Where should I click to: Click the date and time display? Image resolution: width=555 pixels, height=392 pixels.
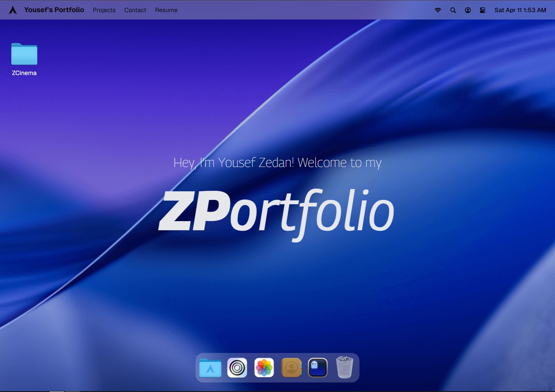coord(520,10)
